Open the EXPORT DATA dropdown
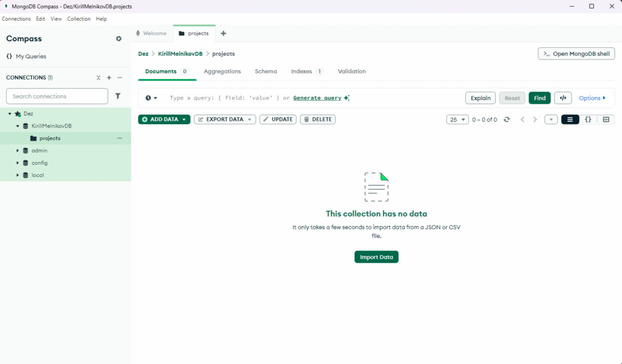 point(225,120)
